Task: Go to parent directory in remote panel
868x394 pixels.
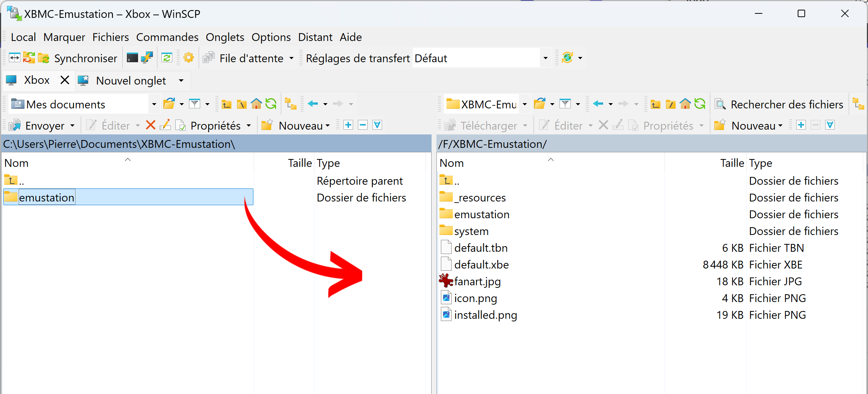Action: (656, 104)
